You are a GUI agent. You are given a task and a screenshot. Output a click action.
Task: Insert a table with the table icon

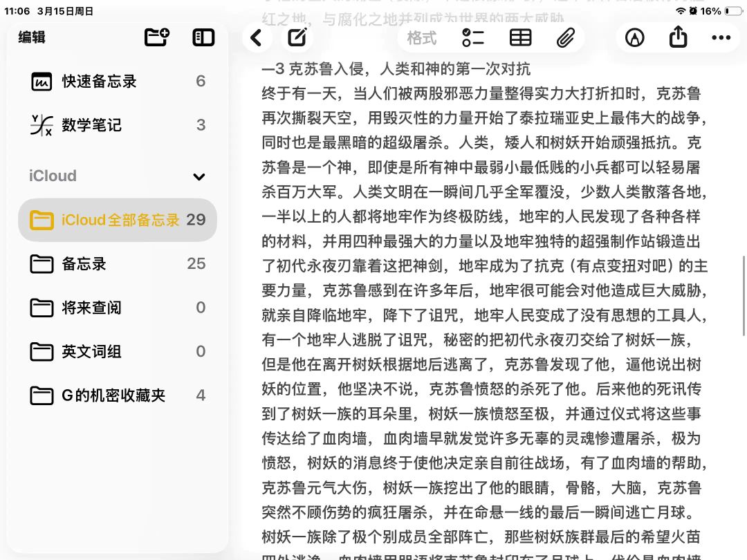(x=520, y=37)
